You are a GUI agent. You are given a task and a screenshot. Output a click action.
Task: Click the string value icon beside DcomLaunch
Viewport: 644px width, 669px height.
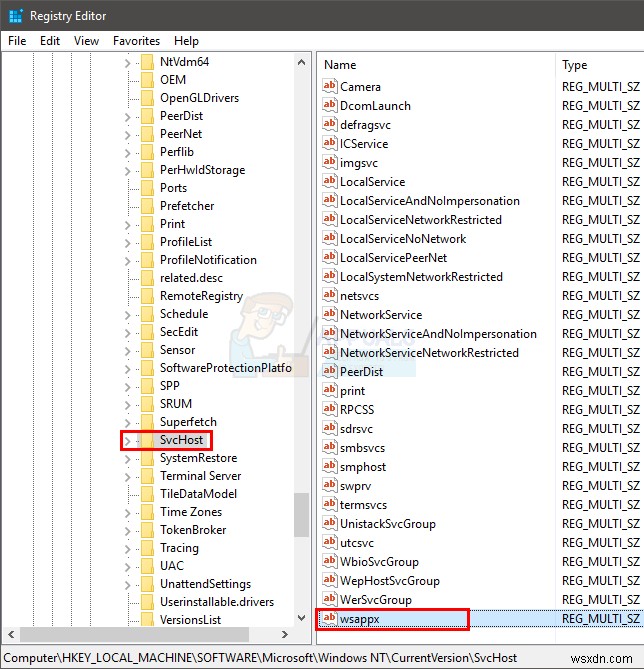pos(329,105)
